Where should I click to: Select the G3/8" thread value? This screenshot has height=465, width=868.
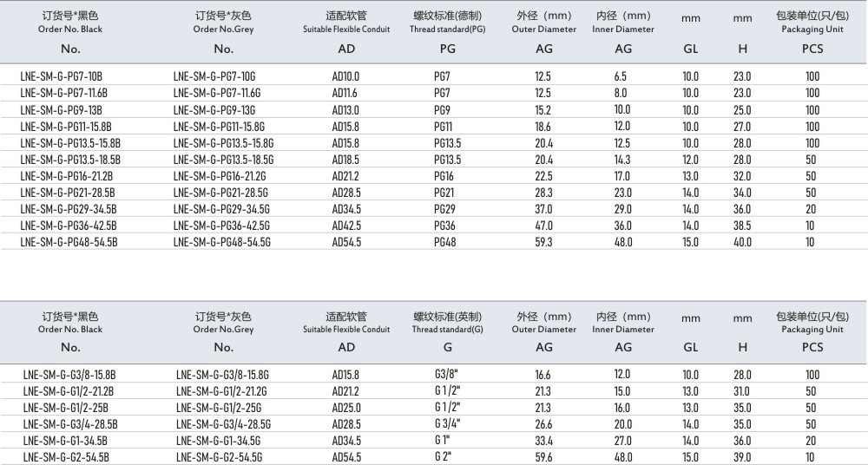[447, 375]
